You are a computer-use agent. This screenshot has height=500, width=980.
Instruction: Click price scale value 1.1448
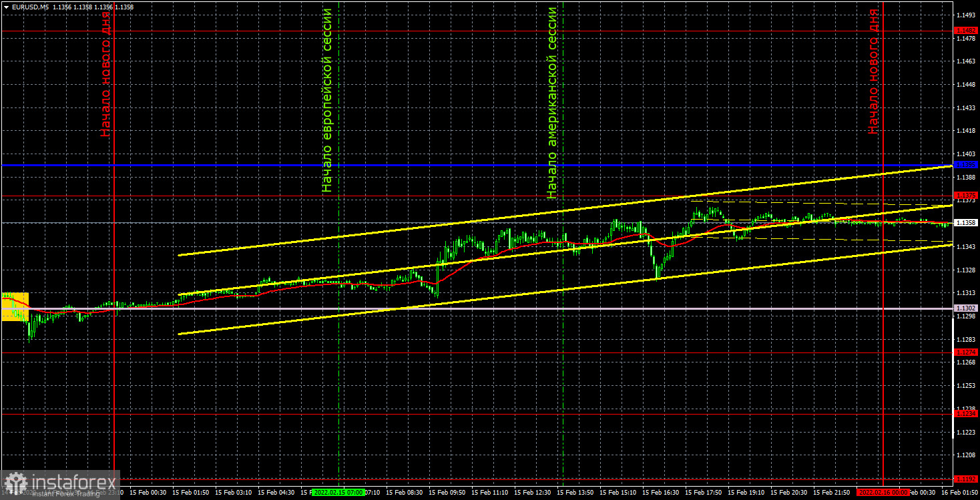click(966, 84)
